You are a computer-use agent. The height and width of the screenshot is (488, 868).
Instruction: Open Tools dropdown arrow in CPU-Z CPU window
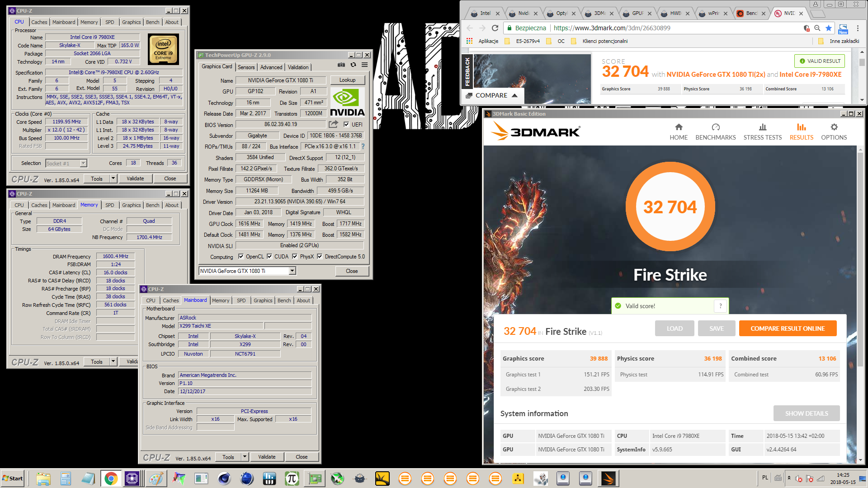(113, 179)
